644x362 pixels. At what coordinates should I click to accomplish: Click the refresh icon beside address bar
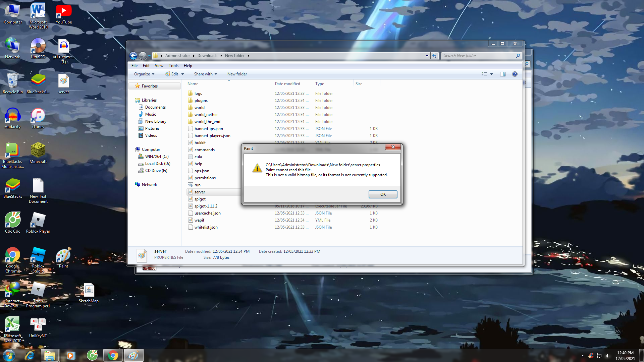[x=435, y=56]
